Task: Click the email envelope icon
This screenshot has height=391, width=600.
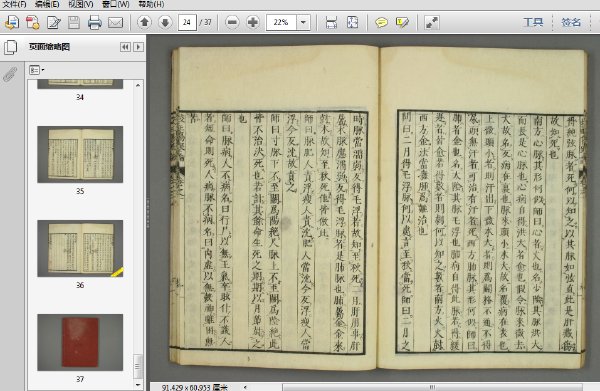Action: 115,23
